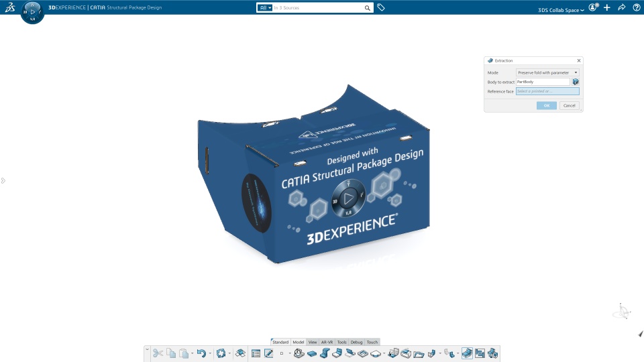Switch to the AR-VR tab
This screenshot has width=644, height=362.
tap(327, 342)
